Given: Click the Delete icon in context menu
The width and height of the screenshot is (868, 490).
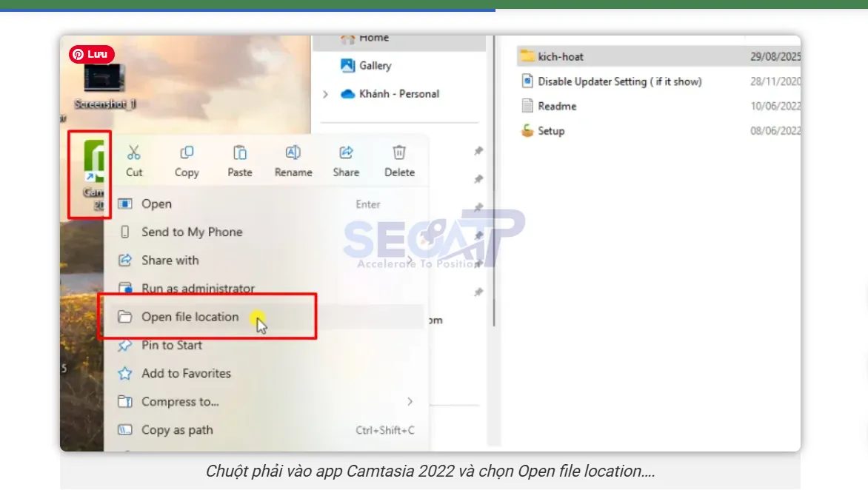Looking at the screenshot, I should tap(398, 153).
